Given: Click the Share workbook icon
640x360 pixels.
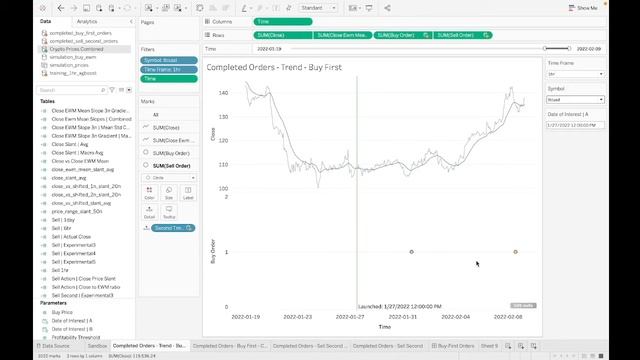Looking at the screenshot, I should [x=387, y=8].
